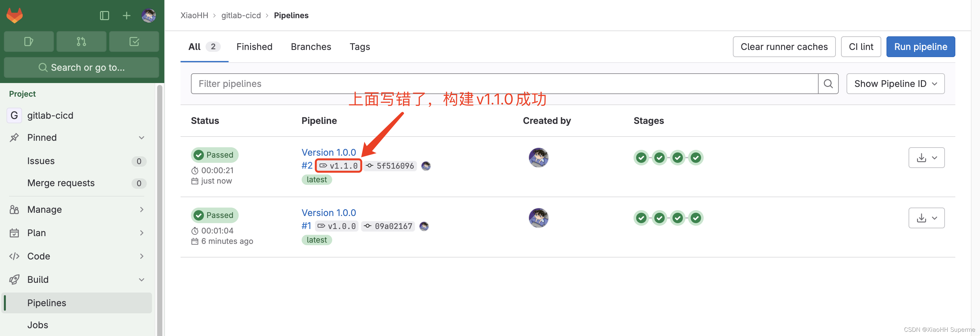Open third stage icon of pipeline #2
This screenshot has width=980, height=336.
(x=678, y=157)
